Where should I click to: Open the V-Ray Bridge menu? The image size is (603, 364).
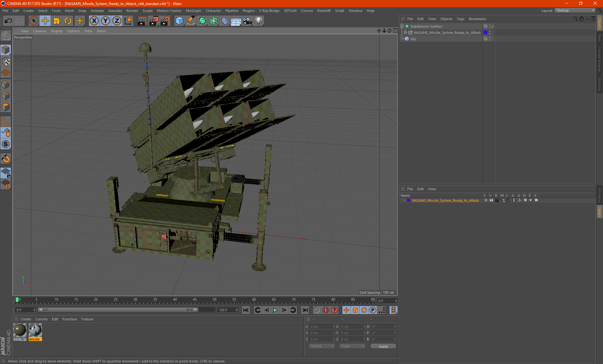[269, 11]
